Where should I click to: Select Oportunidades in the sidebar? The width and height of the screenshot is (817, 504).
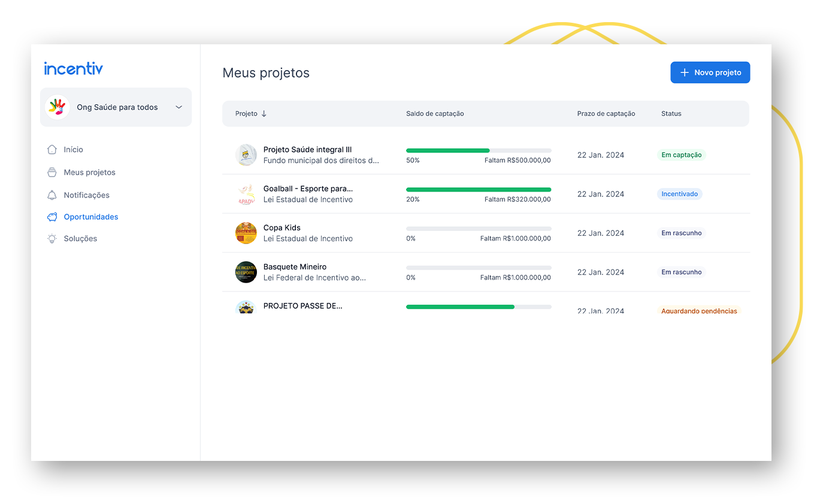pyautogui.click(x=91, y=217)
